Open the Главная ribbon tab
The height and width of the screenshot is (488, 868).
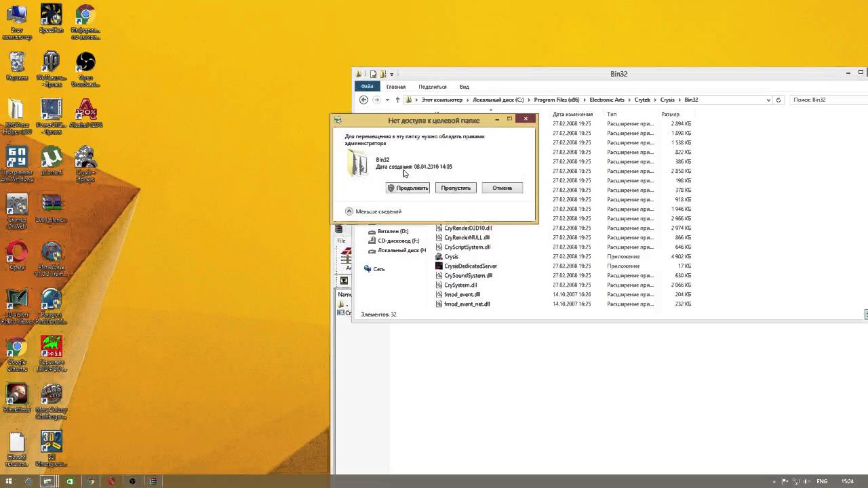tap(396, 87)
